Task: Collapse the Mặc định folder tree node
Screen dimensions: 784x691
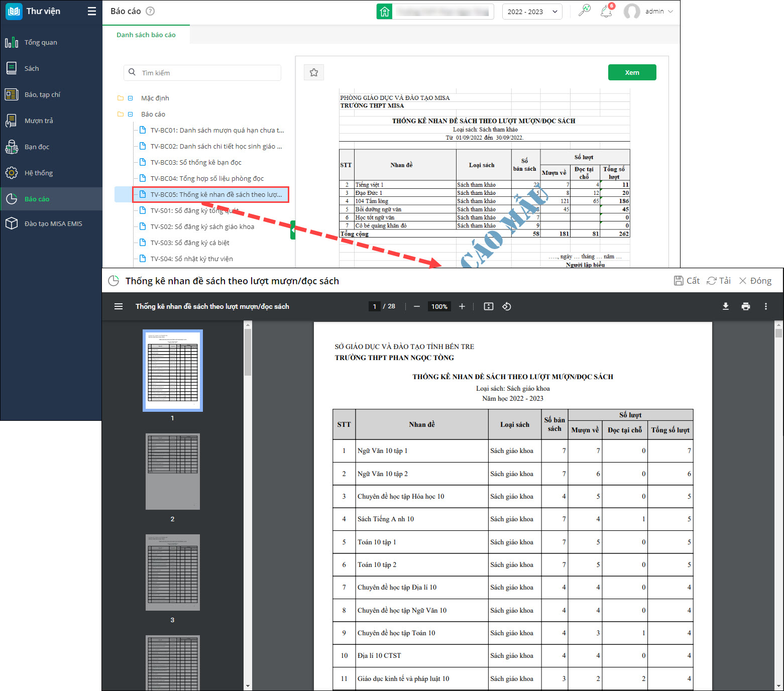Action: coord(130,98)
